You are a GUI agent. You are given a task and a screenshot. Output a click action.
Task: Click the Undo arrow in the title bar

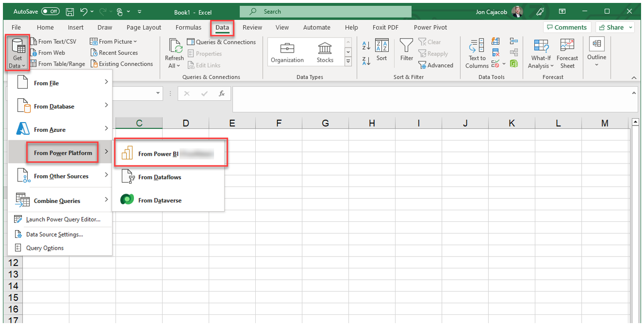84,12
